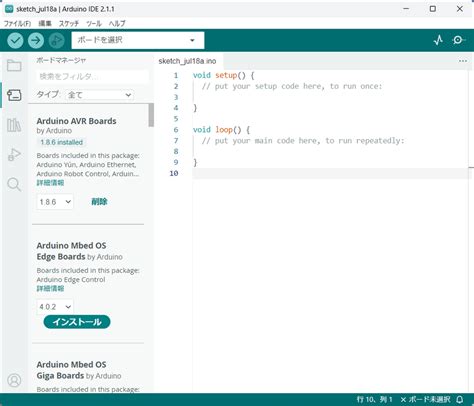Maximize the Arduino IDE window
474x406 pixels.
click(x=433, y=9)
